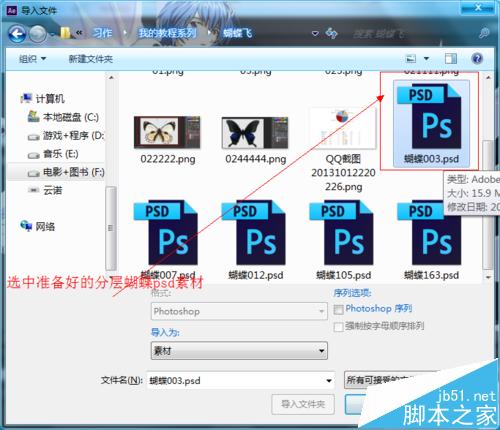Expand the view options dropdown arrow
The height and width of the screenshot is (430, 500).
click(426, 59)
